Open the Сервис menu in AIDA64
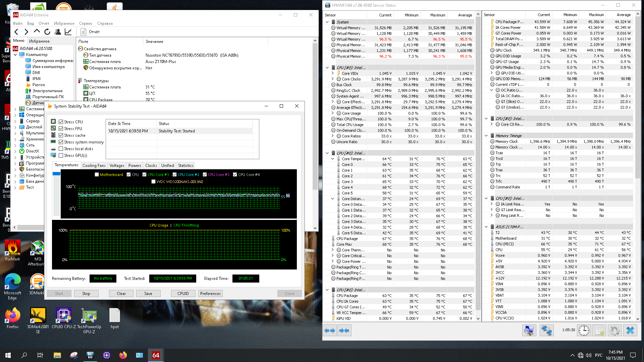This screenshot has width=644, height=362. coord(86,23)
